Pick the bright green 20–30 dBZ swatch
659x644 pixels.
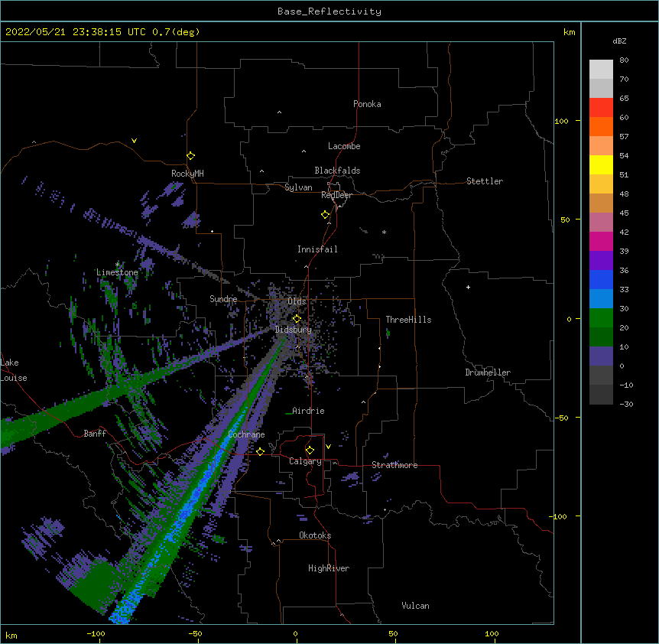601,318
